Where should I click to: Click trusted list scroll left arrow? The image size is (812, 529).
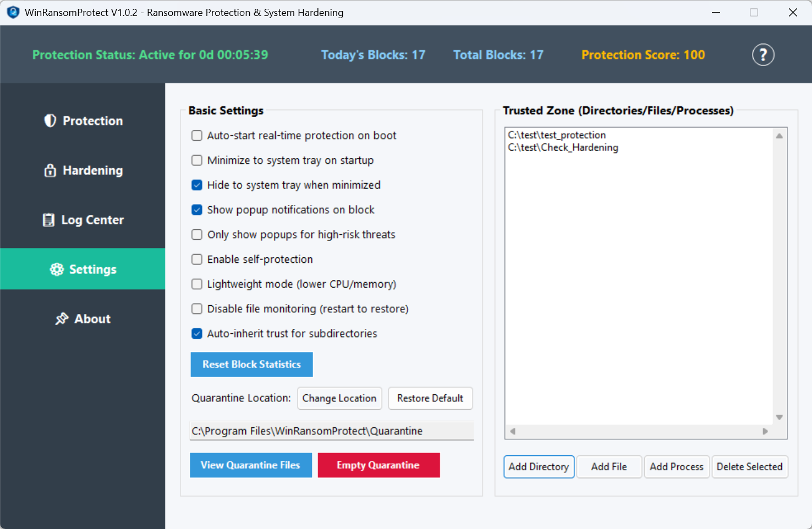(x=513, y=432)
